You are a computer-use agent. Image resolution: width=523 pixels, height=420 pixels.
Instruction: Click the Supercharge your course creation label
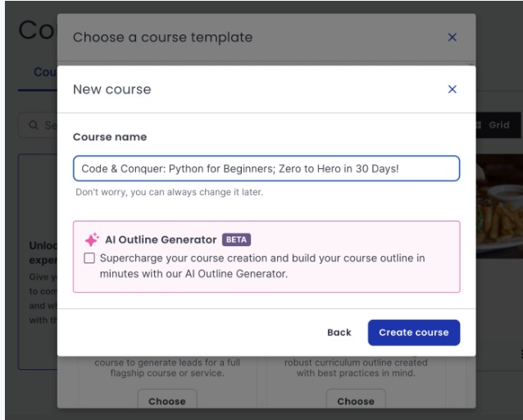coord(262,266)
